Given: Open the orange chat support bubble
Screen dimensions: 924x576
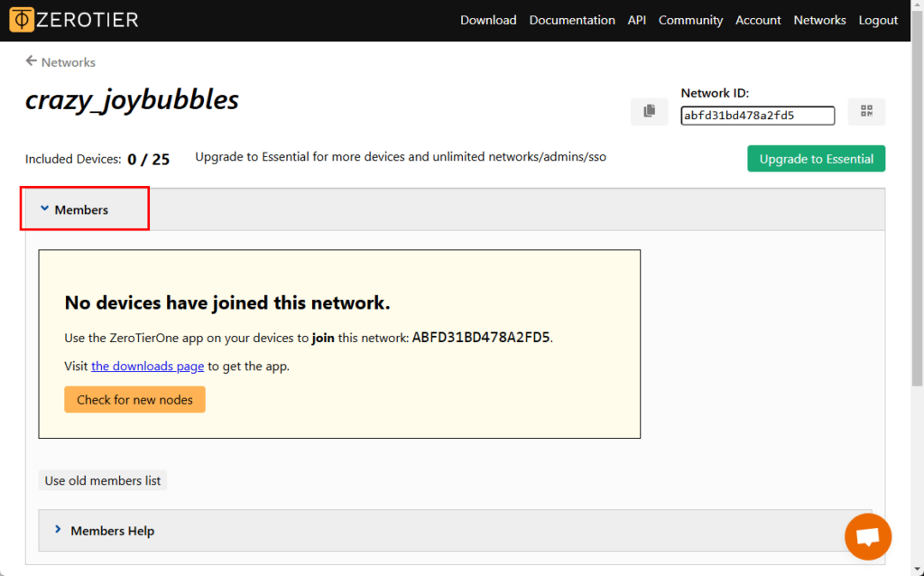Looking at the screenshot, I should click(x=867, y=536).
